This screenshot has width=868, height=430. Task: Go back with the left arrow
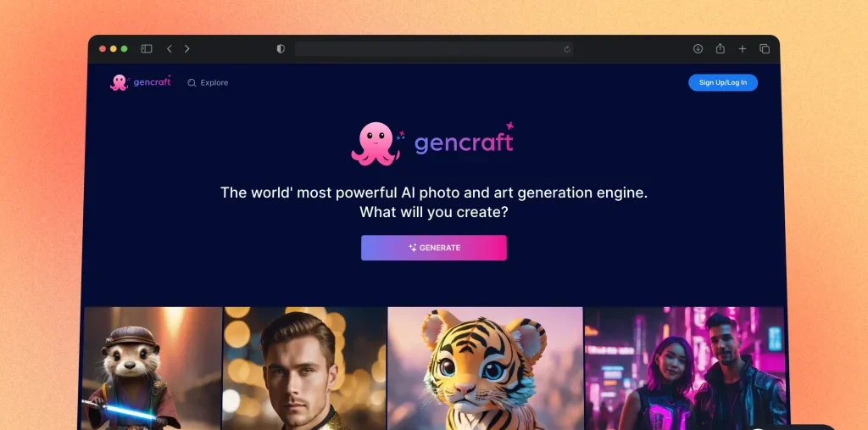coord(170,48)
